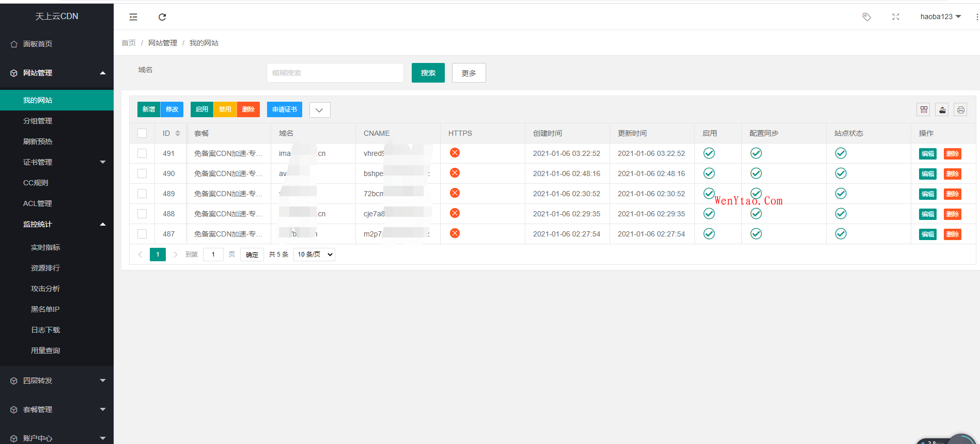Click the page 1 pagination button
980x444 pixels.
pos(158,255)
